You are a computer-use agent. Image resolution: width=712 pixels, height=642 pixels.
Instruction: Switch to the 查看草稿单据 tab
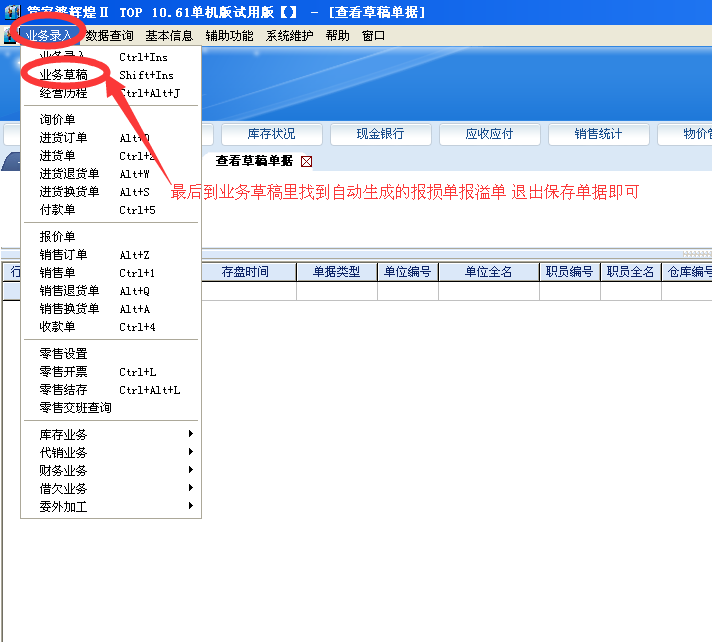254,161
